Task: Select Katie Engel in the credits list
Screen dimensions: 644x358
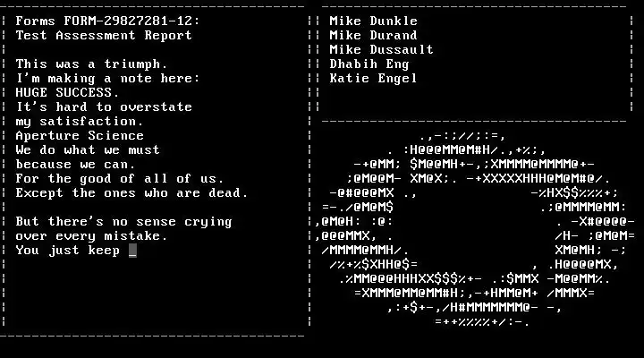Action: pos(373,79)
